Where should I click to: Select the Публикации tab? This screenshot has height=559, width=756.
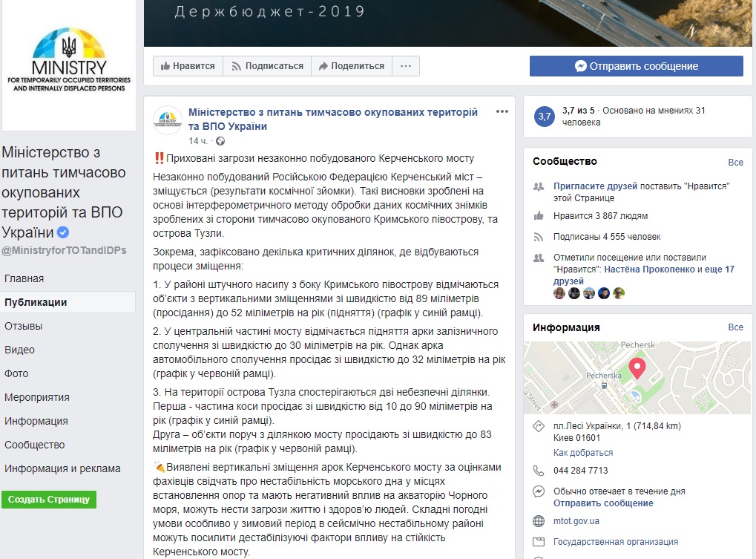[68, 302]
